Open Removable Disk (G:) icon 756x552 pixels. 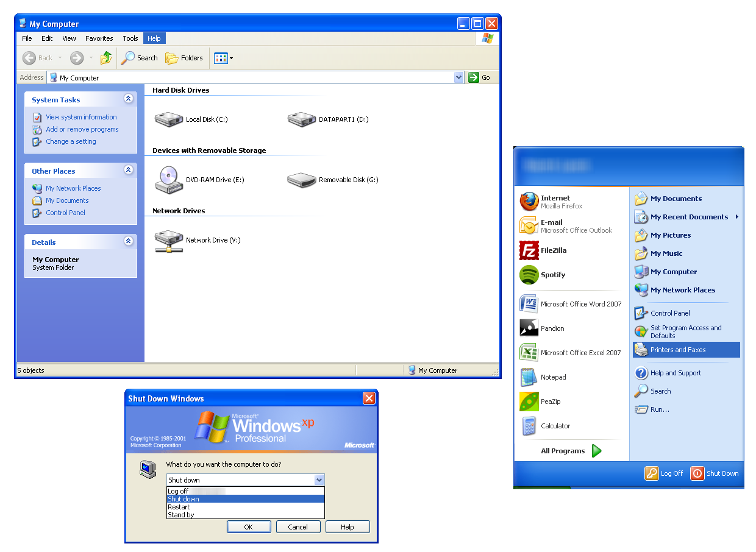(302, 180)
